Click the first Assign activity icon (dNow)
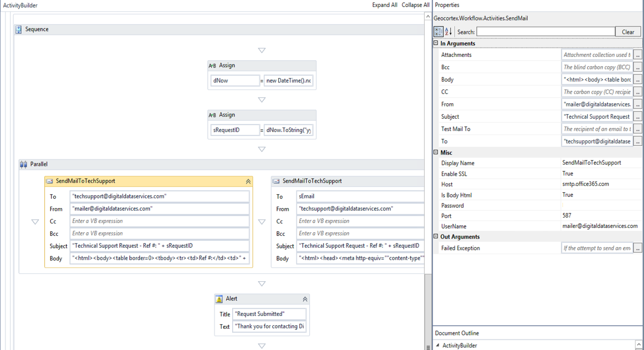This screenshot has width=644, height=350. tap(212, 66)
